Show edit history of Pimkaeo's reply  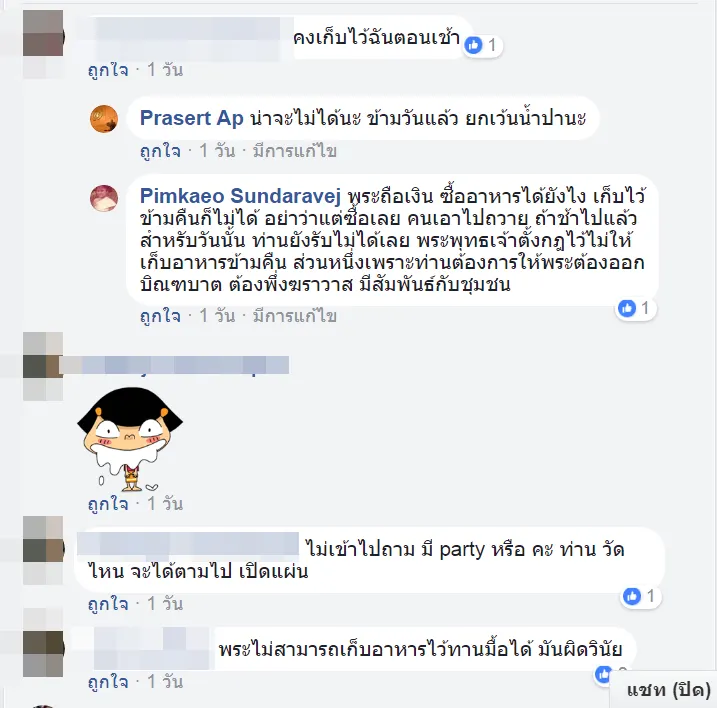coord(295,316)
